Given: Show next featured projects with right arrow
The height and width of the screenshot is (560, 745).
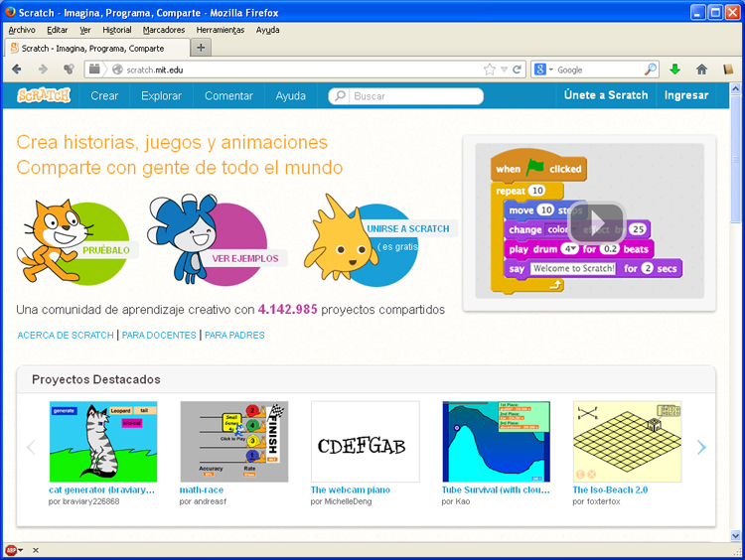Looking at the screenshot, I should tap(701, 447).
